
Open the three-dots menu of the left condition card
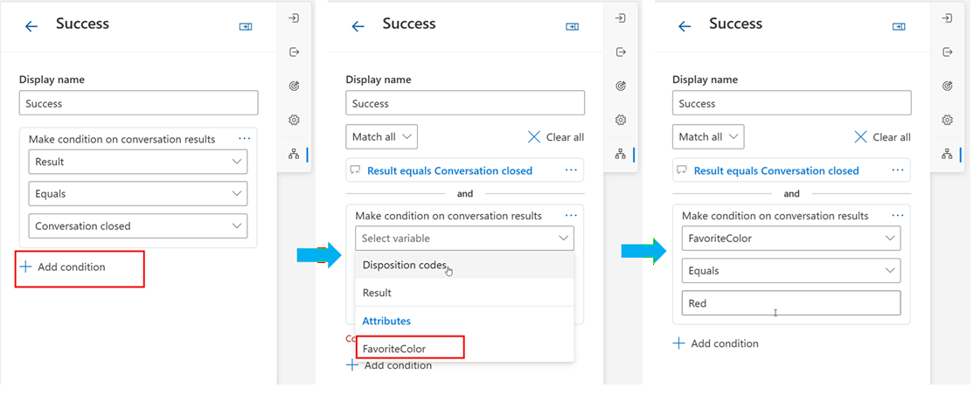coord(245,138)
